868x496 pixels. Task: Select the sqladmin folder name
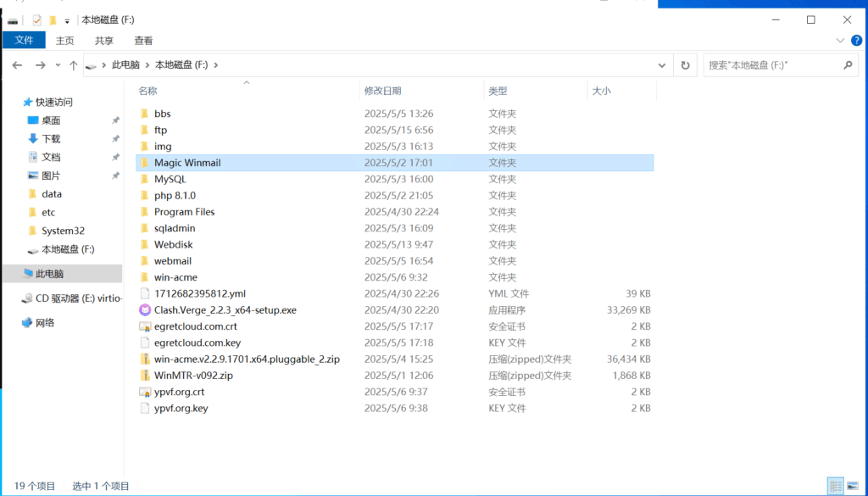(x=175, y=229)
